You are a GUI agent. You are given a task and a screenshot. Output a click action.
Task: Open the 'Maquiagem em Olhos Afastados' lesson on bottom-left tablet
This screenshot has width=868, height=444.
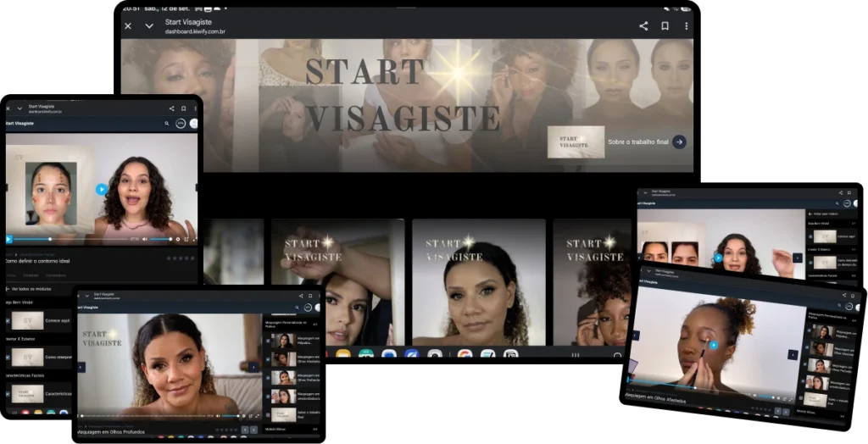pos(294,359)
